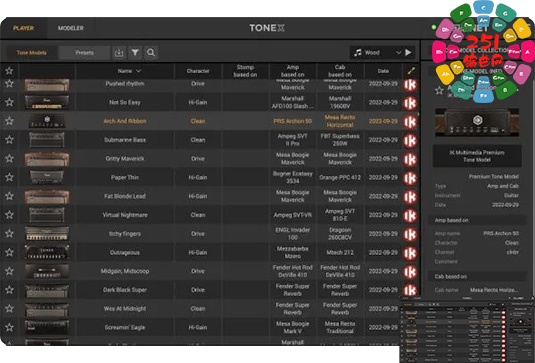Click the edit pencil column icon
This screenshot has width=535, height=363.
click(x=411, y=71)
